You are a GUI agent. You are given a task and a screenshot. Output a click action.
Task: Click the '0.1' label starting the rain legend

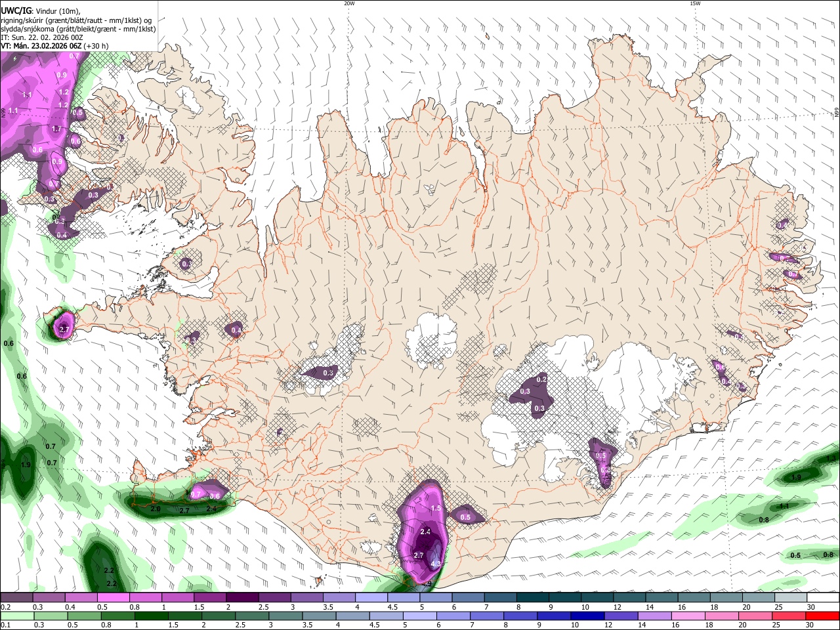click(x=5, y=625)
